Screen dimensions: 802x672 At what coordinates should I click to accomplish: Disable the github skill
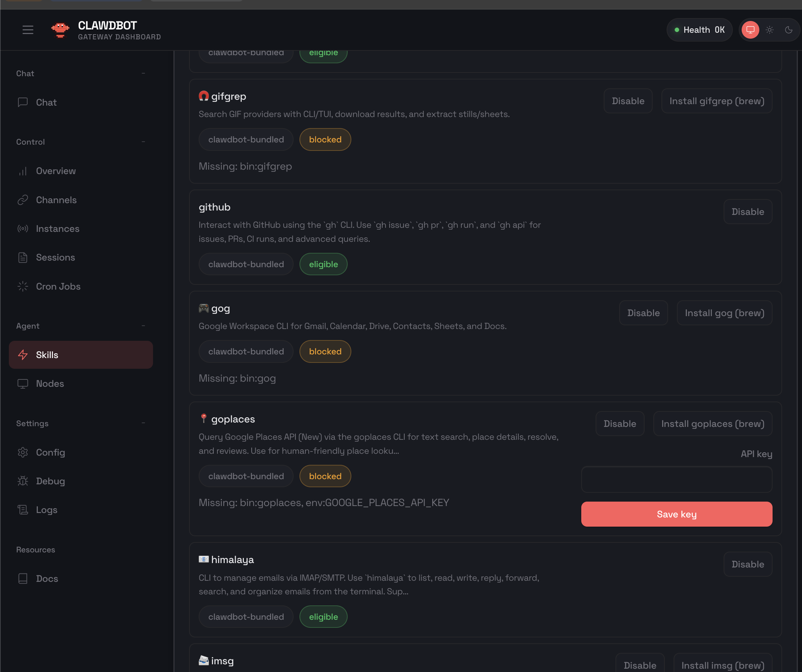[x=748, y=212]
